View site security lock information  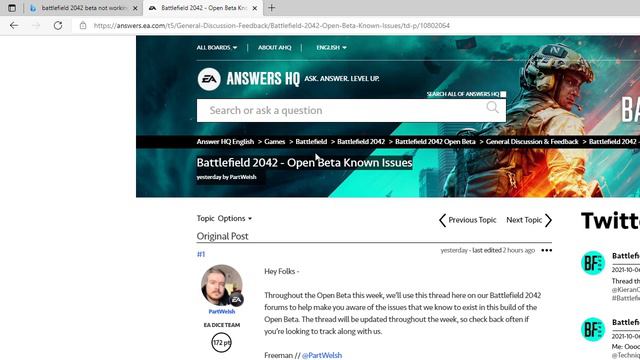pyautogui.click(x=83, y=25)
